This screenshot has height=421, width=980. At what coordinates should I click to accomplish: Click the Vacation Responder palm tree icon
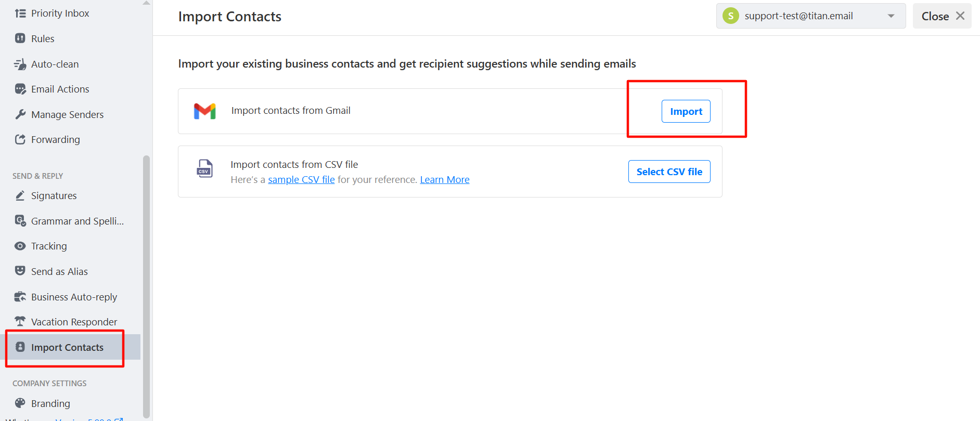pyautogui.click(x=20, y=322)
